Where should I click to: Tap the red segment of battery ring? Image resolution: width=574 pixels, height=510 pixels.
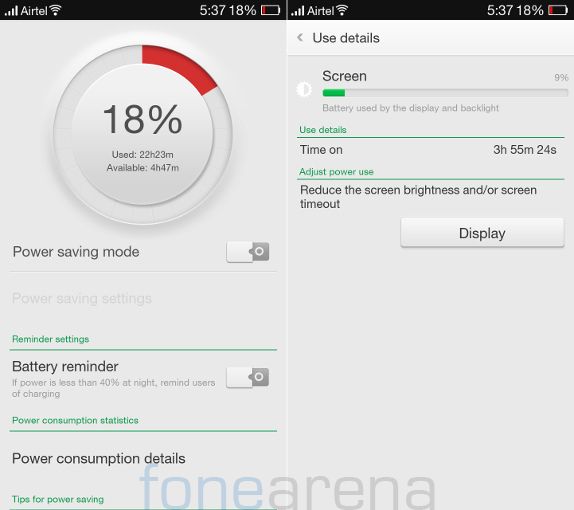pos(178,67)
